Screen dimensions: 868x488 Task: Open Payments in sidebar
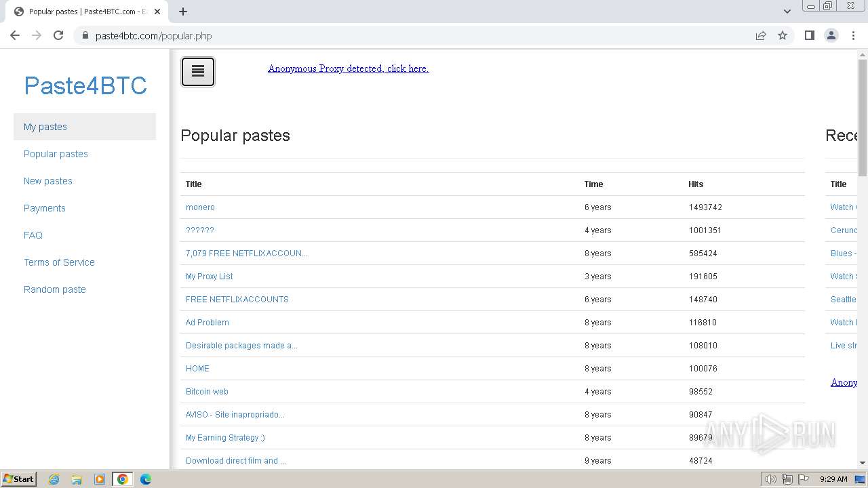(85, 208)
